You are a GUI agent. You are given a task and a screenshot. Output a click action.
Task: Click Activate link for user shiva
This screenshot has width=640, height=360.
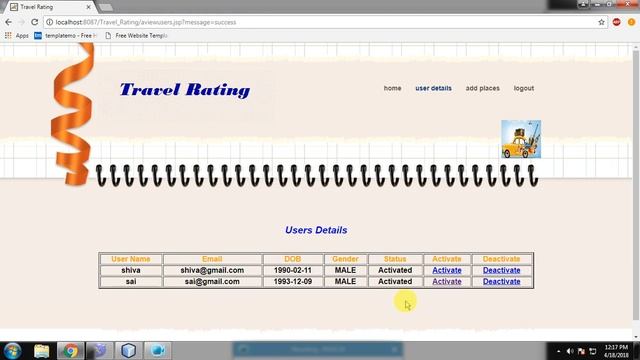[x=447, y=270]
